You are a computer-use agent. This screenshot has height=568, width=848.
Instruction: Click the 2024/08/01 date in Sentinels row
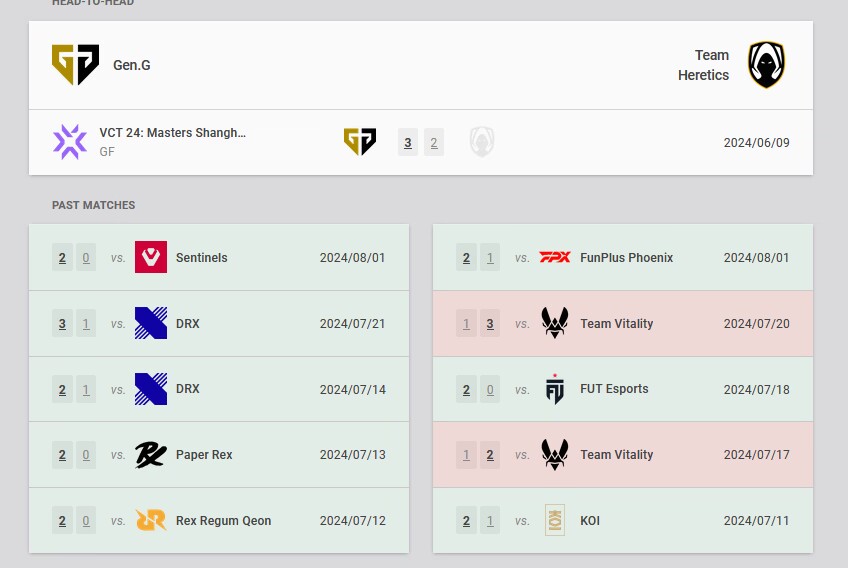pos(352,257)
